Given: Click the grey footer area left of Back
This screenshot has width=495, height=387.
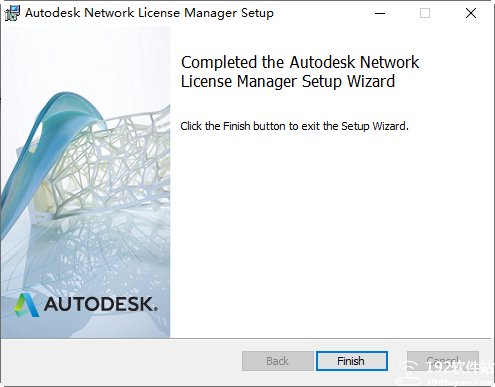Looking at the screenshot, I should click(x=120, y=361).
